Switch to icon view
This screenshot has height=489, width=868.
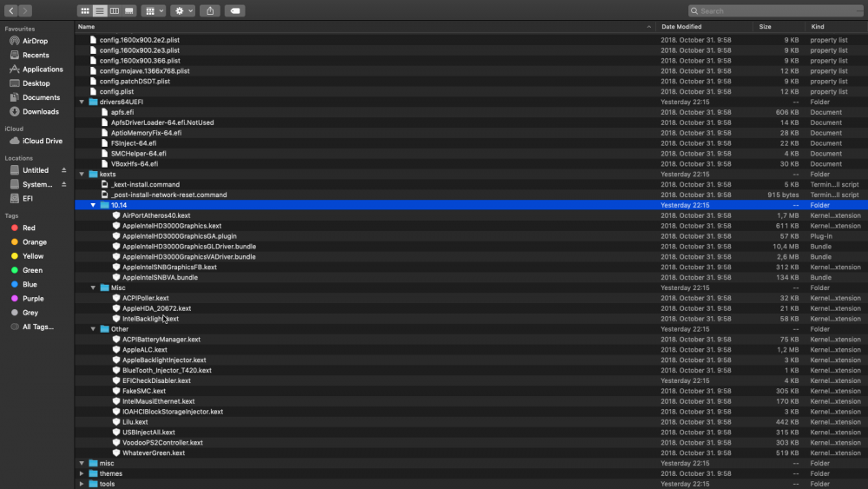click(85, 10)
